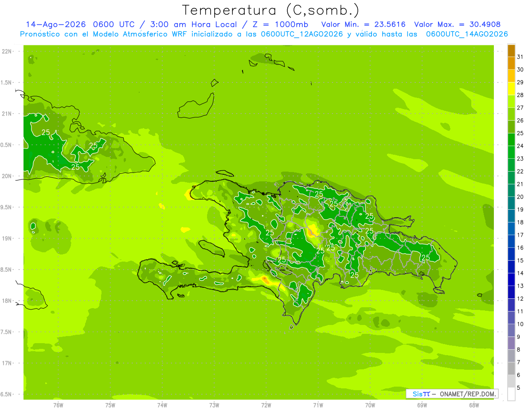Image resolution: width=532 pixels, height=411 pixels.
Task: Pick the white swatch below 5
Action: pos(511,394)
